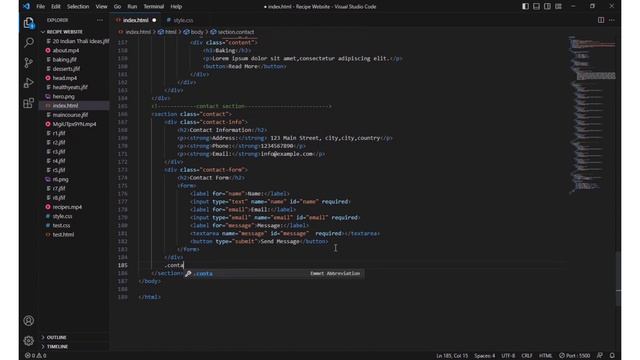Screen dimensions: 640x360
Task: Open the Go menu
Action: click(118, 7)
